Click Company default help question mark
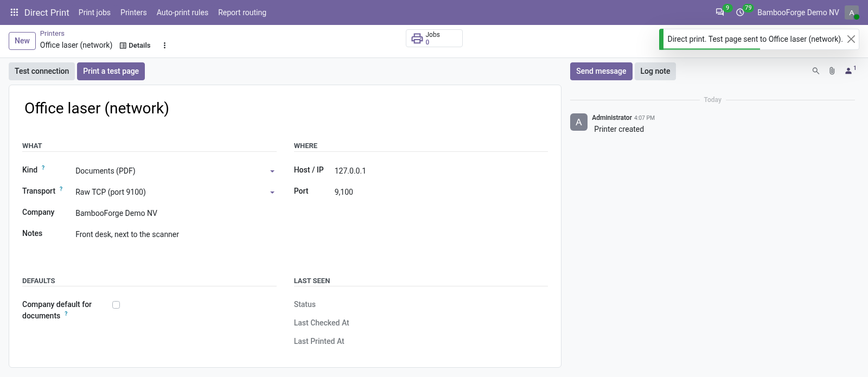This screenshot has height=377, width=868. point(66,314)
